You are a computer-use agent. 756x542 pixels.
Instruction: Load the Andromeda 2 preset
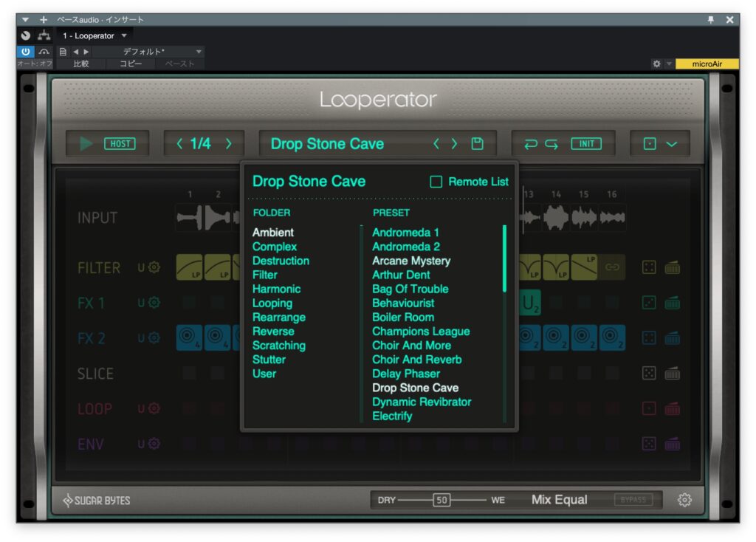pos(406,247)
